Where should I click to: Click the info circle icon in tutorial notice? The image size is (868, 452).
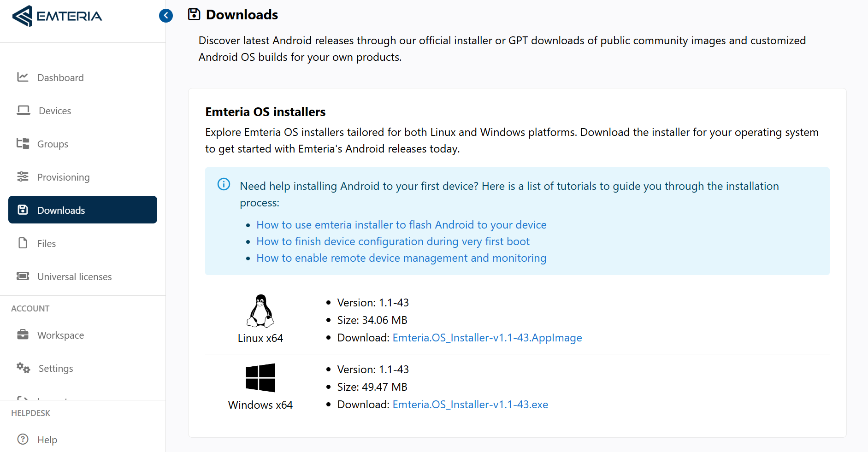click(x=224, y=184)
